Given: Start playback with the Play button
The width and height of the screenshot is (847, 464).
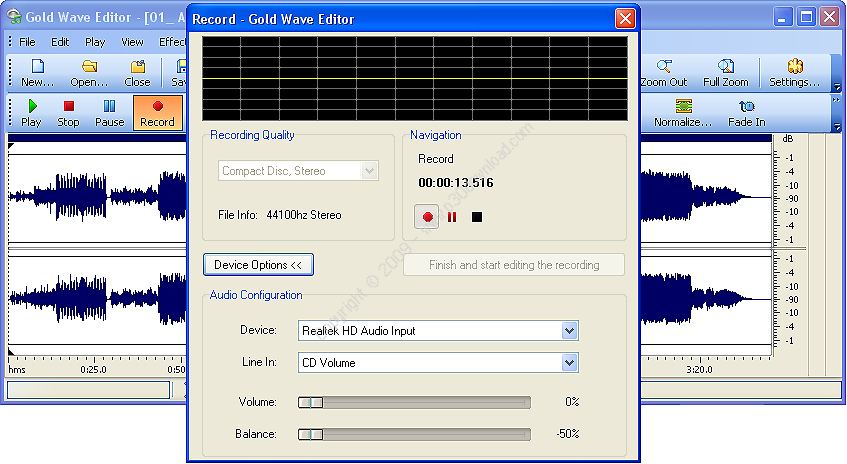Looking at the screenshot, I should click(x=31, y=113).
